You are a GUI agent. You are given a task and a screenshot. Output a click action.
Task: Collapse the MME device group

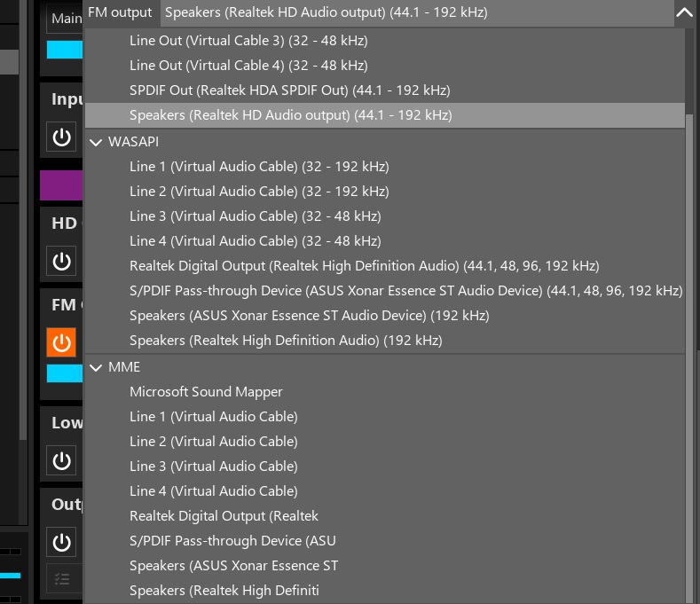[96, 367]
